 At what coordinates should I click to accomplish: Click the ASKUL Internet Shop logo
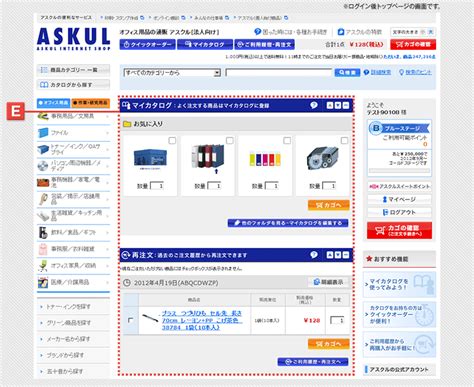click(x=73, y=39)
